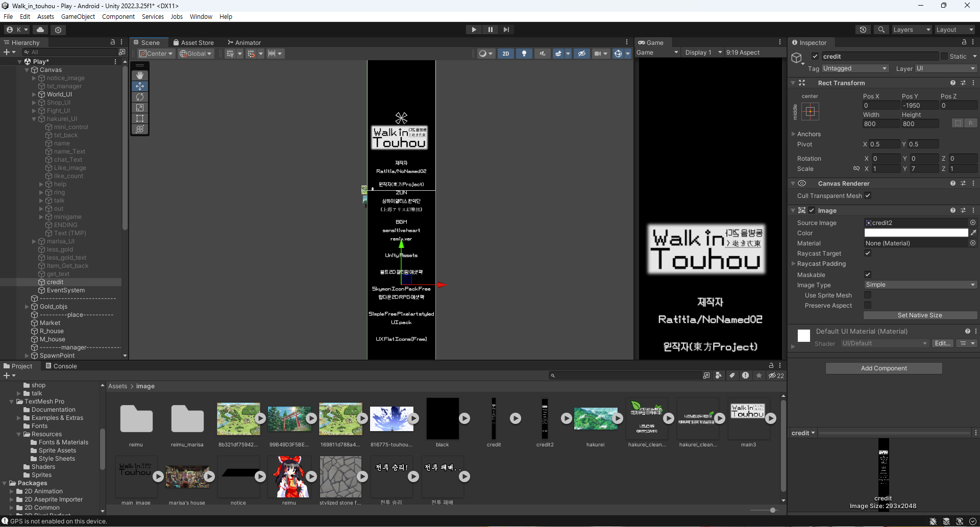This screenshot has height=527, width=980.
Task: Expand the Anchors section
Action: pyautogui.click(x=793, y=134)
